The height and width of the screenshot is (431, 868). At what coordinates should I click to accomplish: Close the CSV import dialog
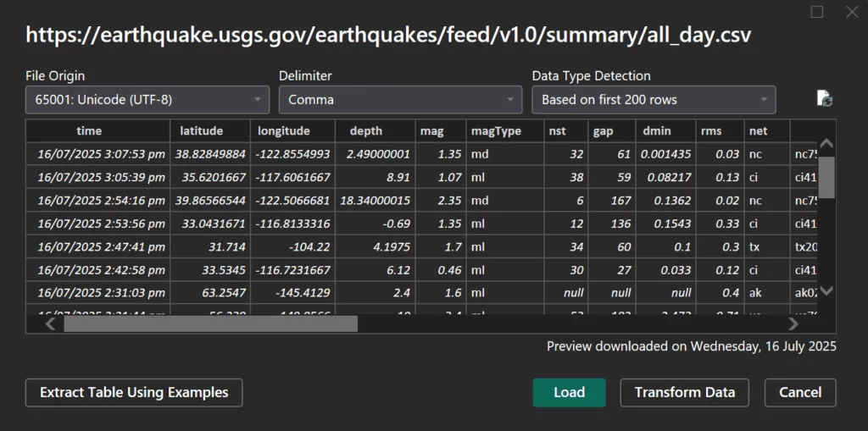coord(852,12)
